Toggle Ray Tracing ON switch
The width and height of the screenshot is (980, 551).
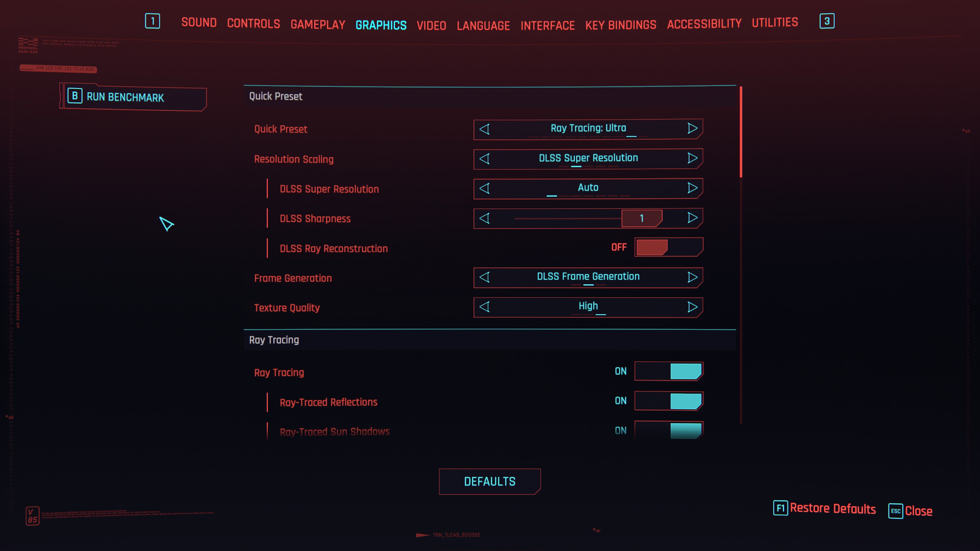coord(667,372)
